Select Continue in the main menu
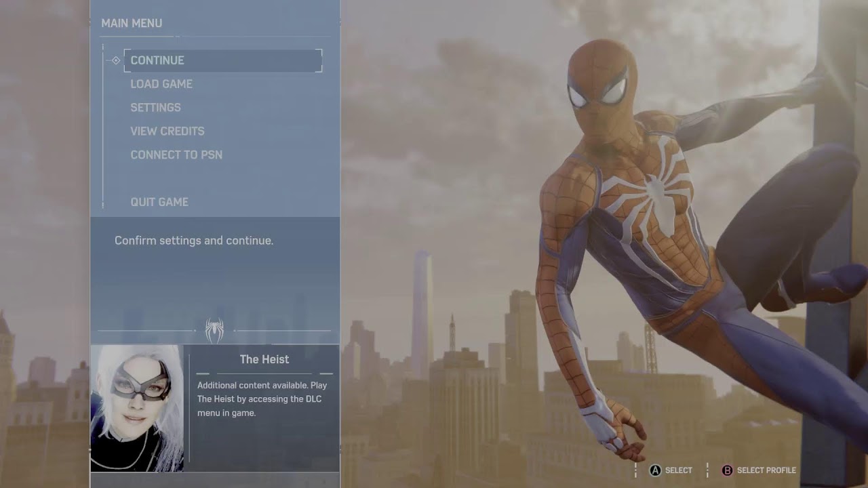This screenshot has height=488, width=868. point(222,60)
